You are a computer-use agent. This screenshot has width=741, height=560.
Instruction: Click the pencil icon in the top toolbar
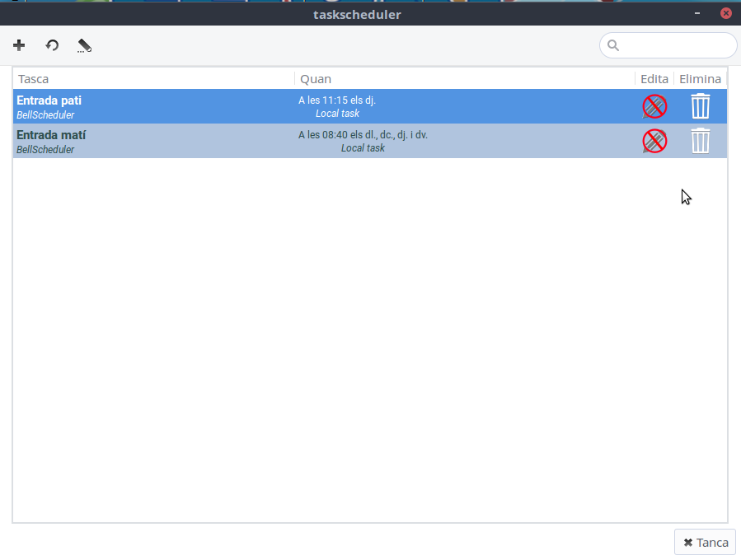pos(84,45)
